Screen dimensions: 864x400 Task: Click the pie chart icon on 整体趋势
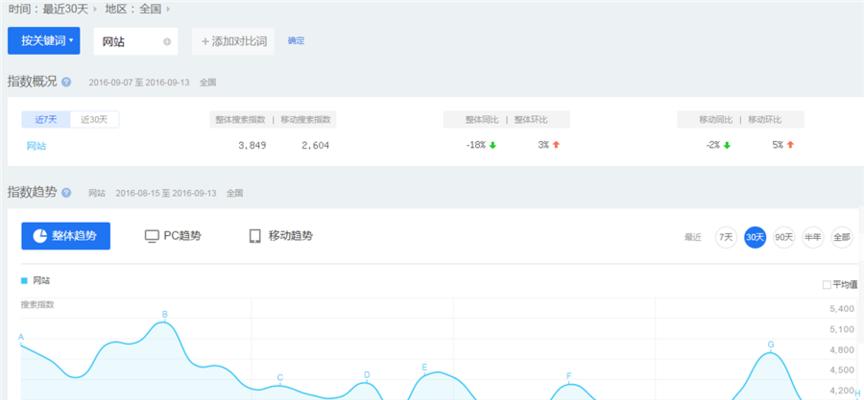click(40, 236)
